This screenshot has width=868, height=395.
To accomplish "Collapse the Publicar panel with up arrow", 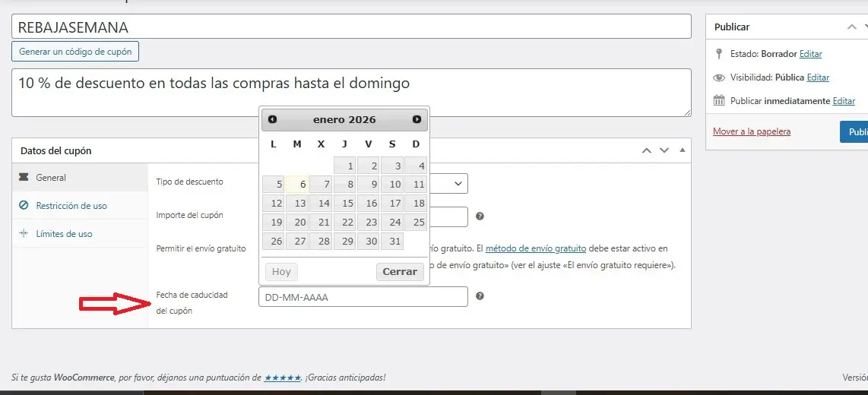I will pyautogui.click(x=852, y=27).
